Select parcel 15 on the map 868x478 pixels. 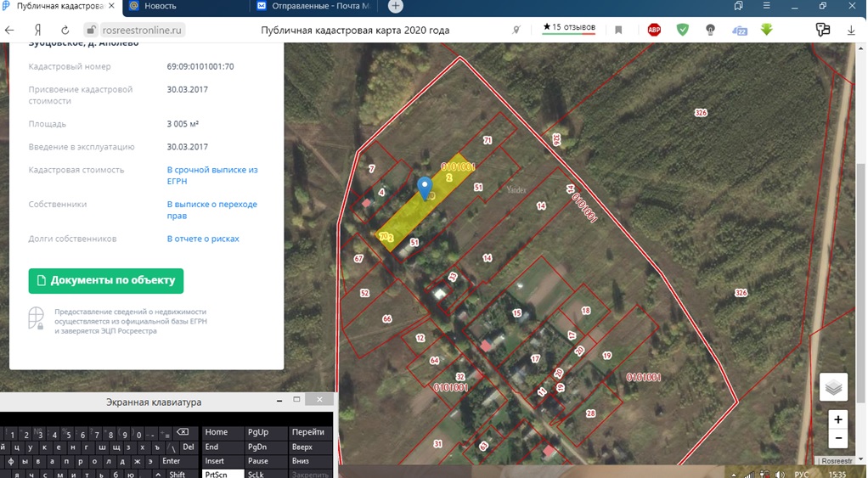517,313
